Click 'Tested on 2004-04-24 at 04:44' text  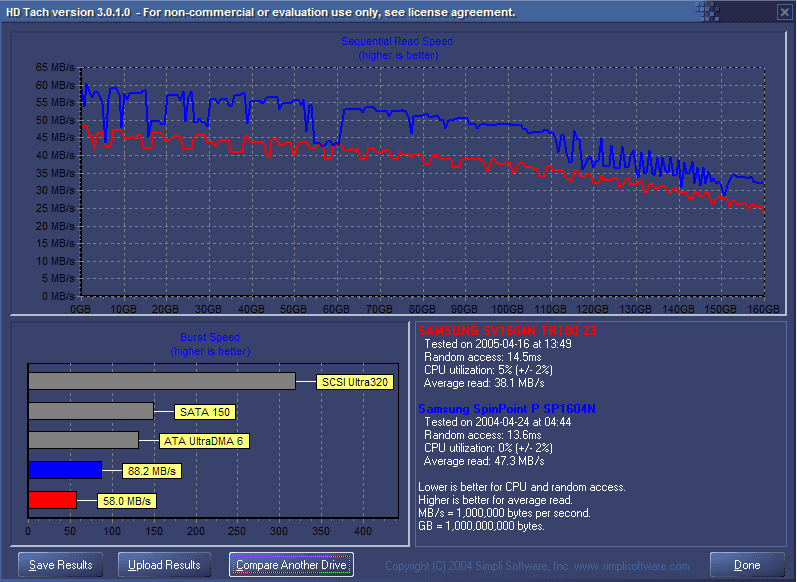pyautogui.click(x=498, y=422)
